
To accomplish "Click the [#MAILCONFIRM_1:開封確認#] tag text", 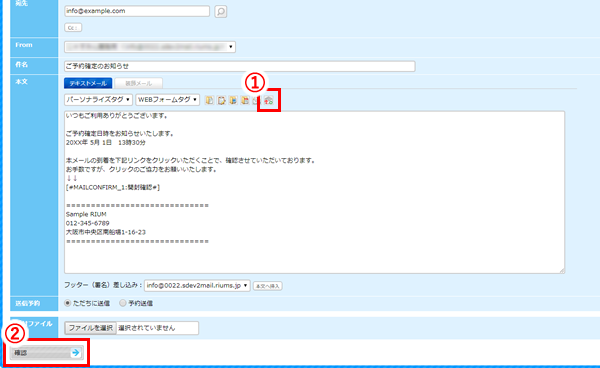I will click(113, 187).
